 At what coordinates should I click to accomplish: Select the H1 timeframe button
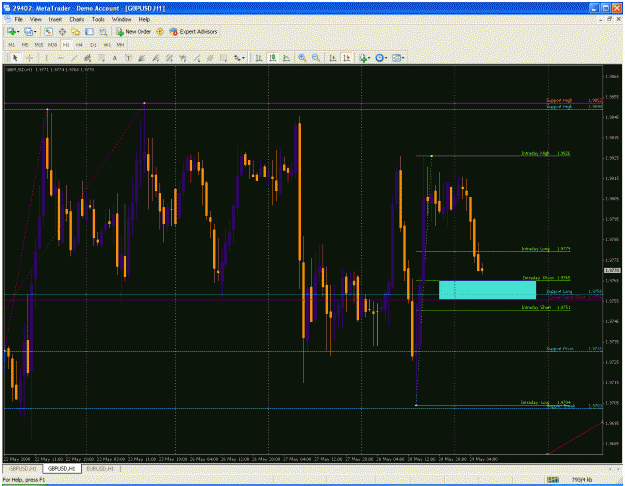pyautogui.click(x=66, y=45)
